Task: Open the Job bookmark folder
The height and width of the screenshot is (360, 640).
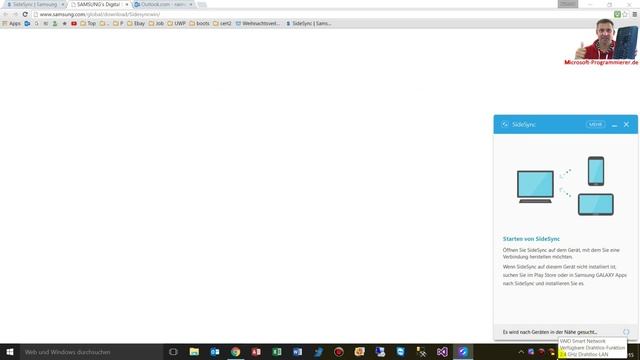Action: click(x=156, y=24)
